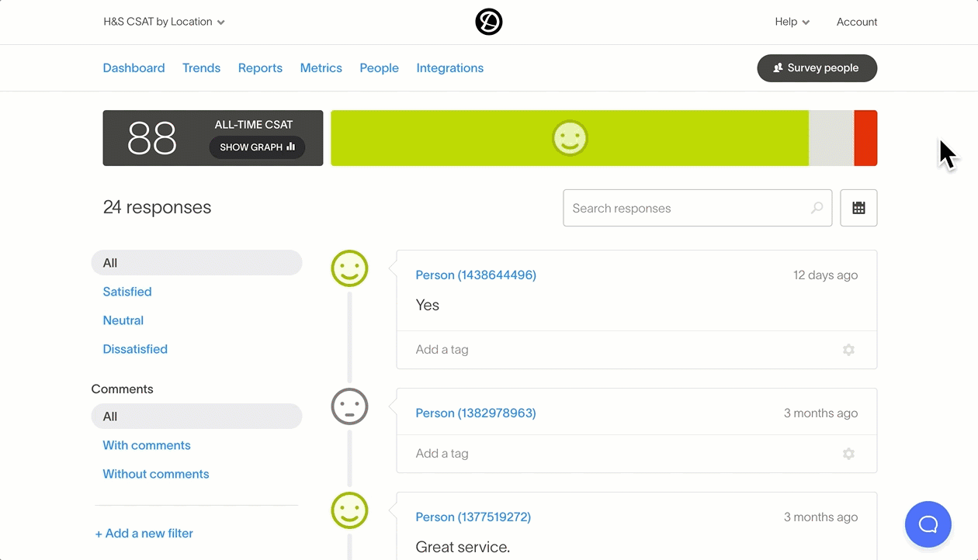Expand the Help dropdown menu
This screenshot has width=978, height=560.
click(792, 22)
